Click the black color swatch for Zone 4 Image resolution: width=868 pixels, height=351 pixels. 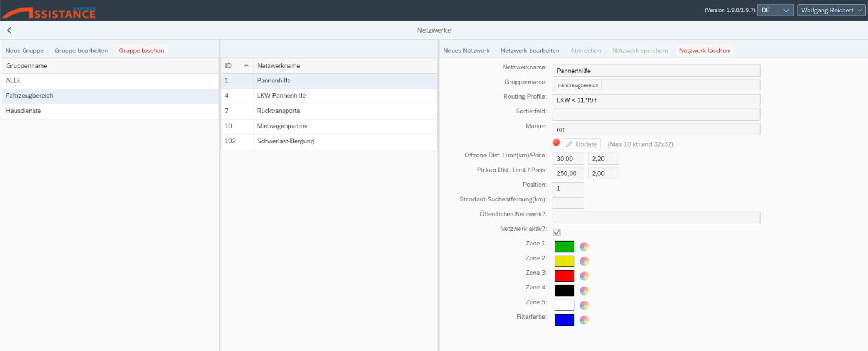click(x=564, y=291)
